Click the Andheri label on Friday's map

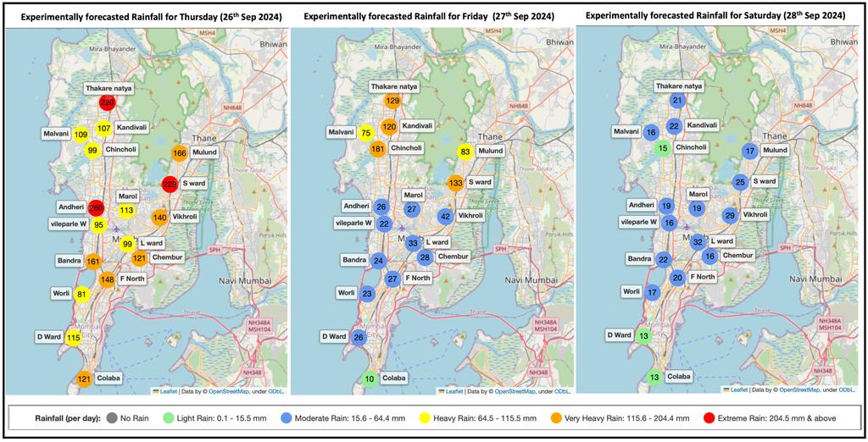tap(357, 206)
